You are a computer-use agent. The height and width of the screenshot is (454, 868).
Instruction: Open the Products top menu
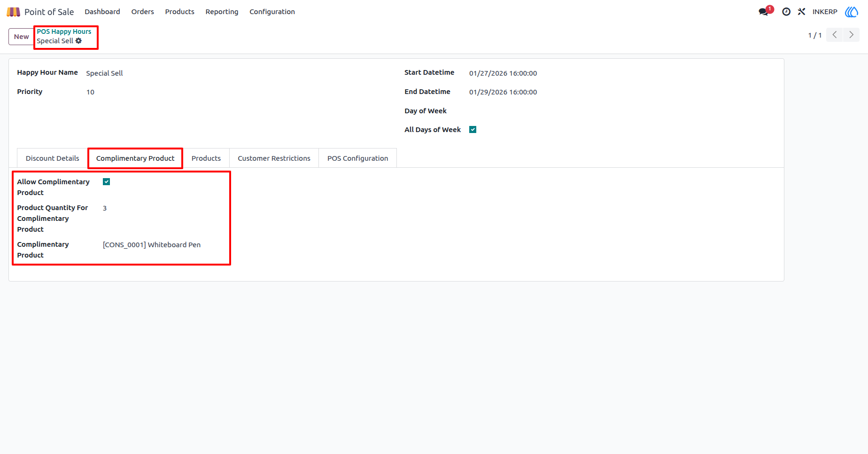[x=180, y=12]
